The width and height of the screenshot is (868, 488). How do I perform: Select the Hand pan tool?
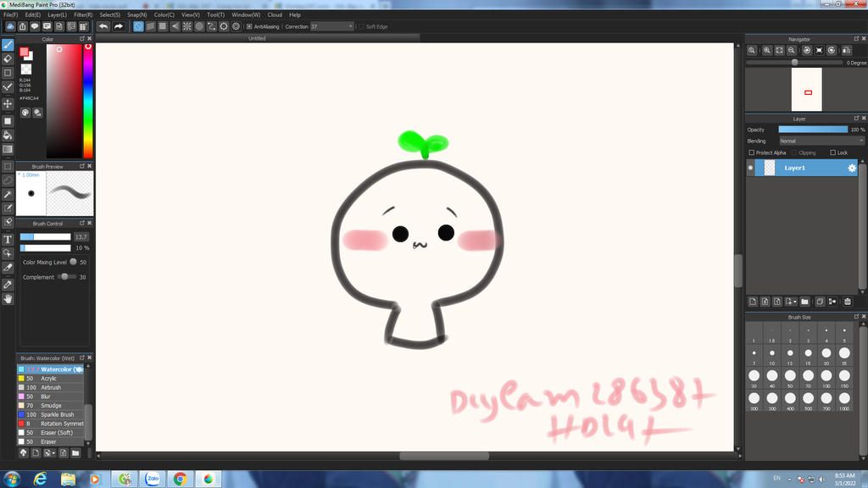point(8,299)
